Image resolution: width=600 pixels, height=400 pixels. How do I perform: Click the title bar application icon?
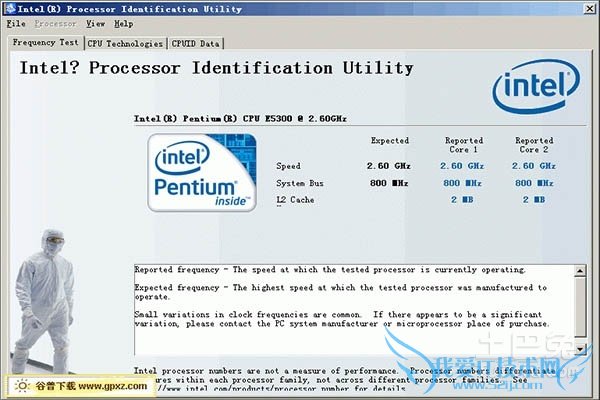pyautogui.click(x=10, y=8)
